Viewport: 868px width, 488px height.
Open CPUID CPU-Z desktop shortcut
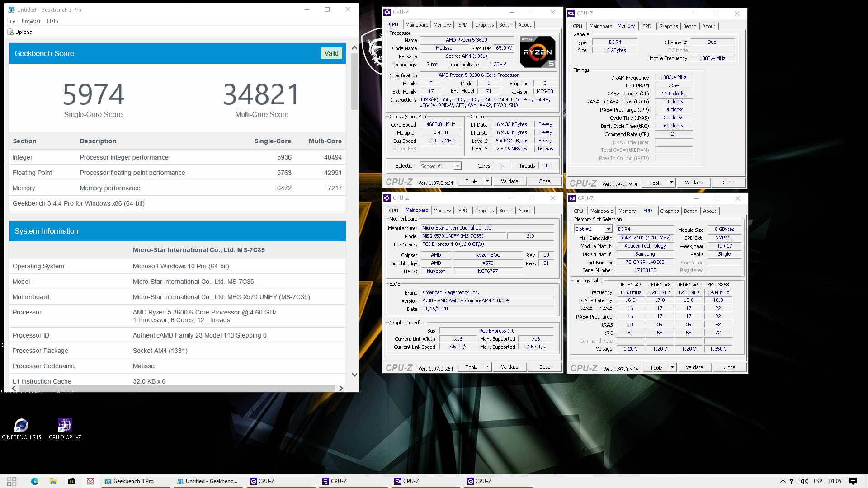[x=65, y=429]
